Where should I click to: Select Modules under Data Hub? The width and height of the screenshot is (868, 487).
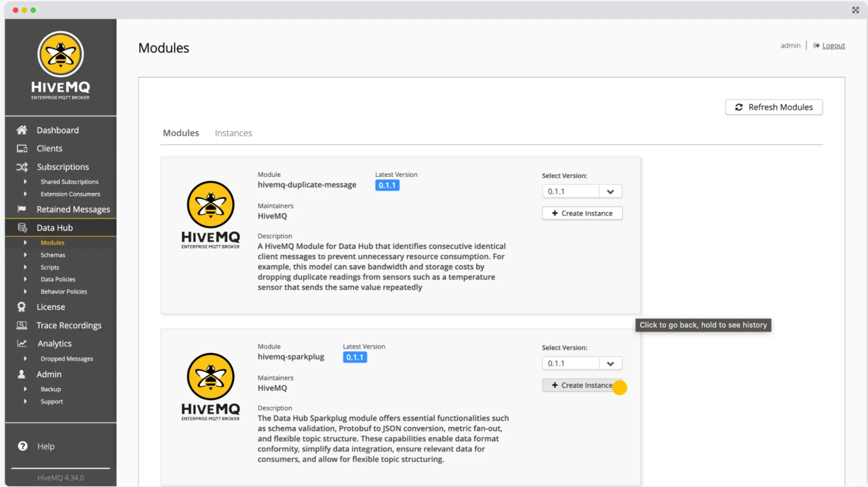coord(53,243)
